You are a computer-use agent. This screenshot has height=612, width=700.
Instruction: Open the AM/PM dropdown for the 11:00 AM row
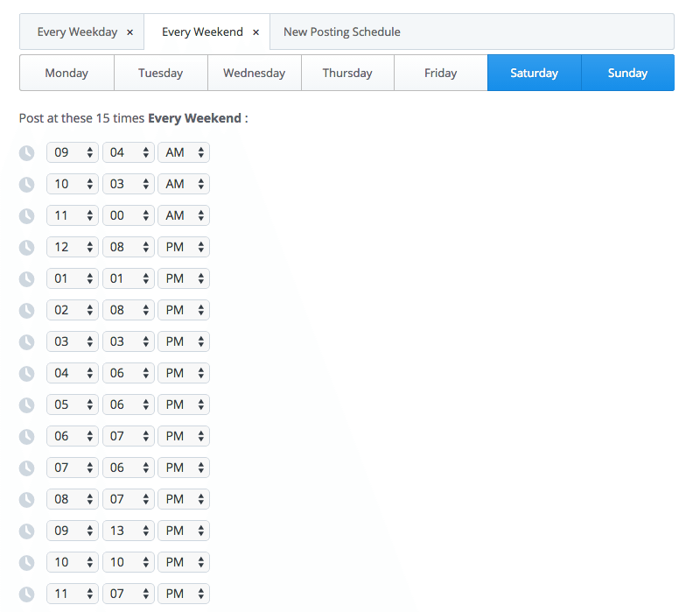point(183,215)
